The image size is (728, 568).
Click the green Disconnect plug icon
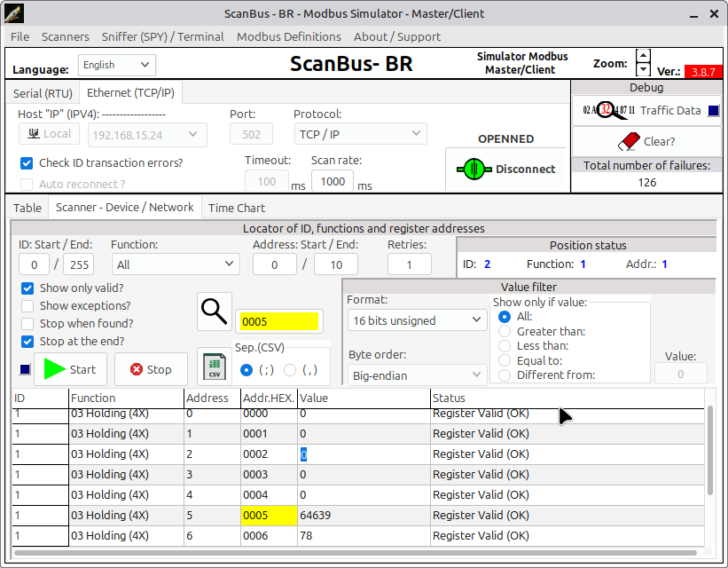click(x=474, y=170)
